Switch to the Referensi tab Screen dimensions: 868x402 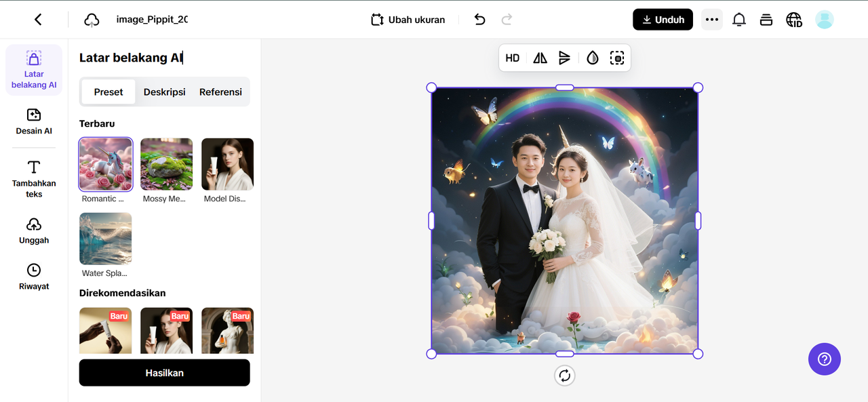(x=220, y=92)
